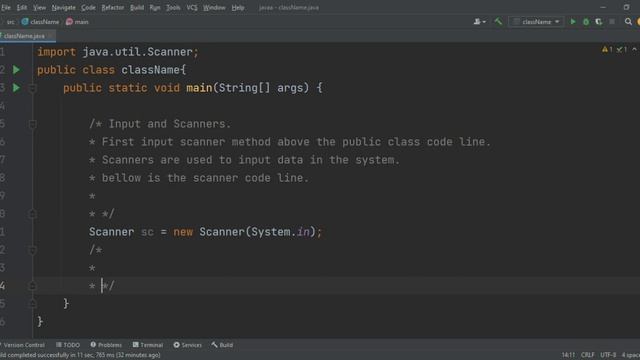Open the File menu

[6, 7]
